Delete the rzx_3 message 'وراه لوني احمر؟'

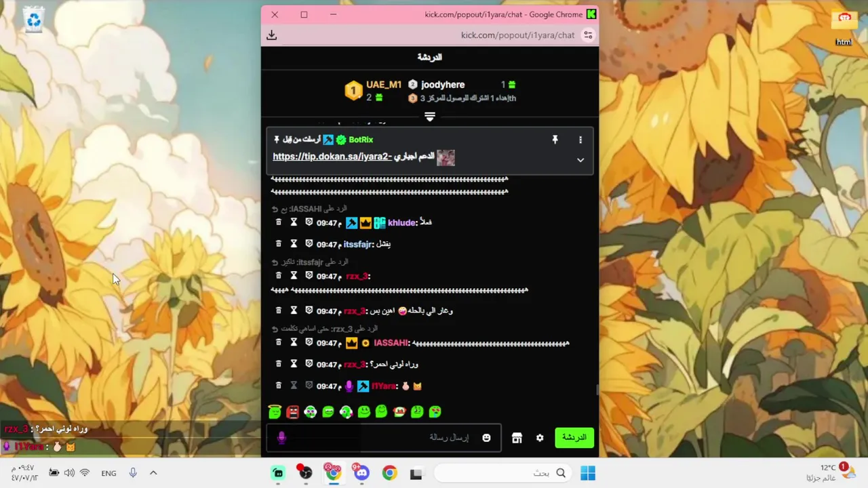[x=278, y=364]
